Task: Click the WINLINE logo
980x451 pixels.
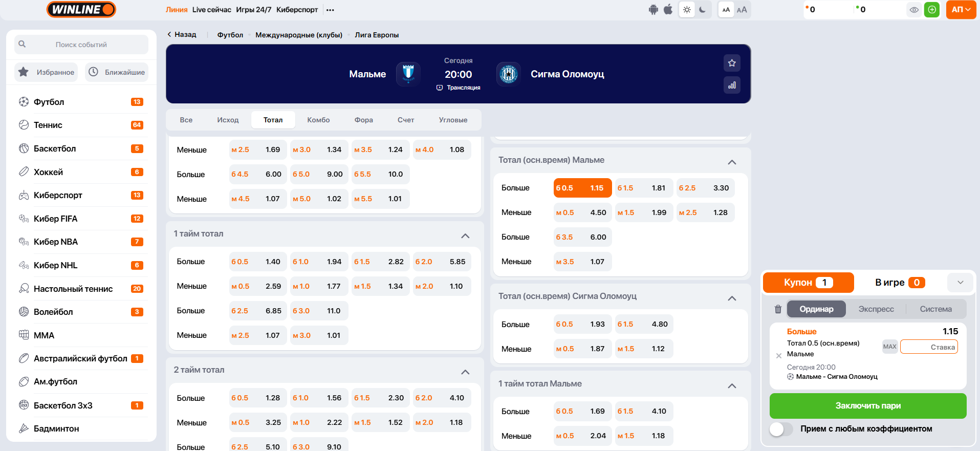Action: (81, 10)
